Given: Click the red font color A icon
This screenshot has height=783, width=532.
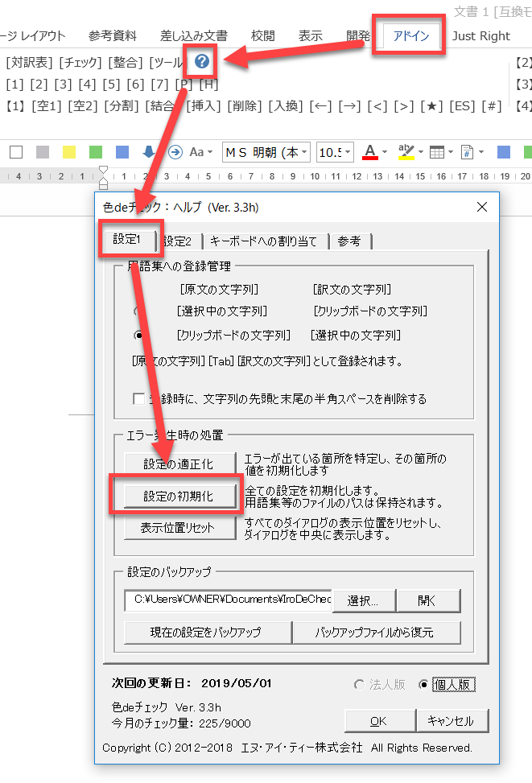Looking at the screenshot, I should (x=370, y=151).
